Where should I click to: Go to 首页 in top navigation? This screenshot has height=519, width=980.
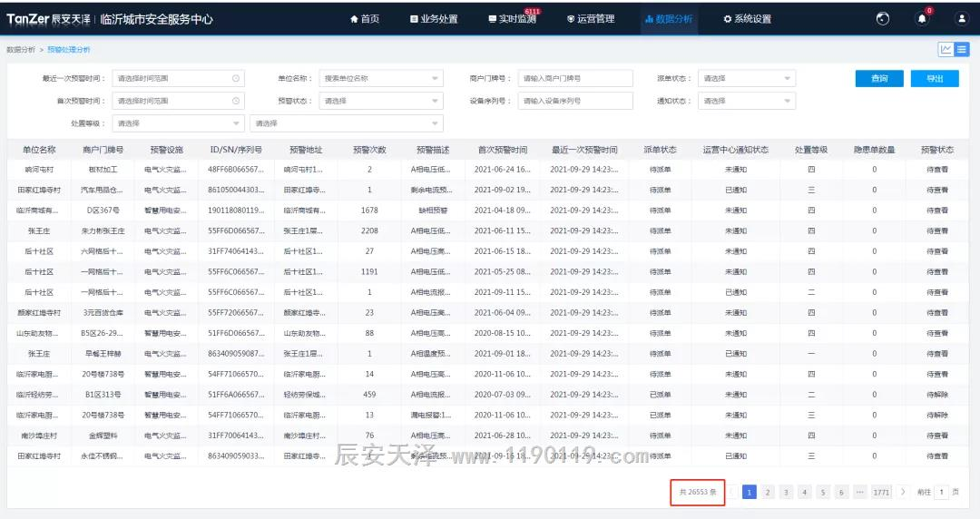(365, 19)
